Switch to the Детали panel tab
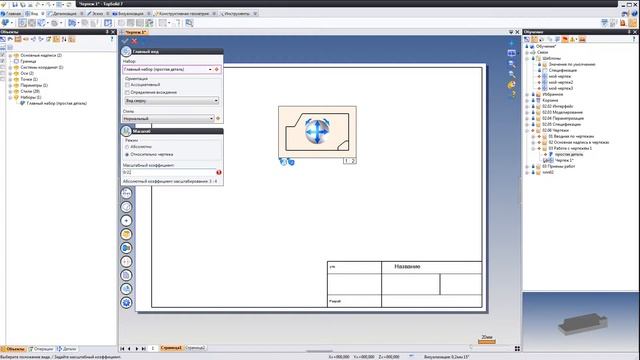The height and width of the screenshot is (360, 640). [x=67, y=349]
